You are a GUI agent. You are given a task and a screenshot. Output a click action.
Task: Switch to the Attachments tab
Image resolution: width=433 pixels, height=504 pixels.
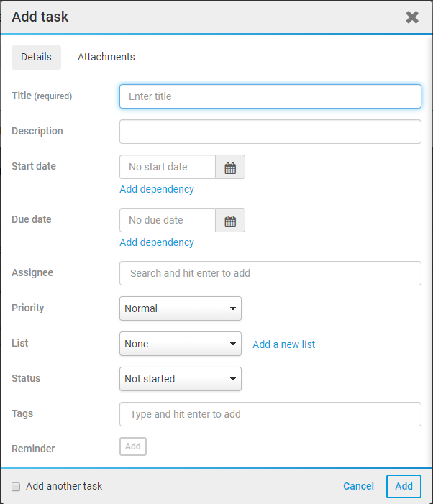106,57
